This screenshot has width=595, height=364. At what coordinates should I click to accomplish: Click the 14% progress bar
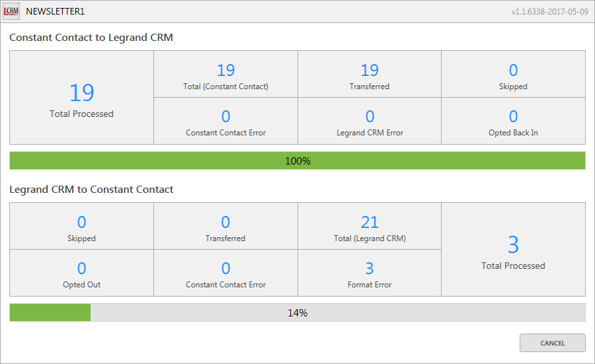pyautogui.click(x=297, y=312)
